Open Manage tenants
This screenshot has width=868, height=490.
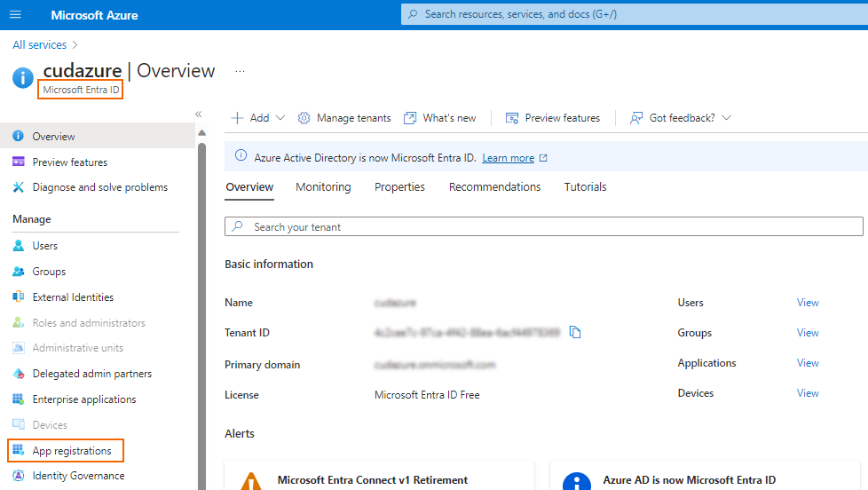(354, 118)
